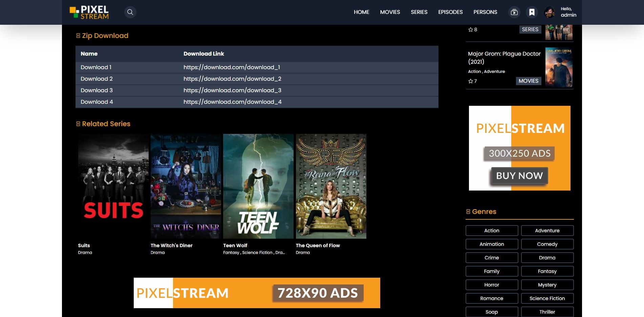Select the Adventure genre
The height and width of the screenshot is (317, 644).
[547, 231]
